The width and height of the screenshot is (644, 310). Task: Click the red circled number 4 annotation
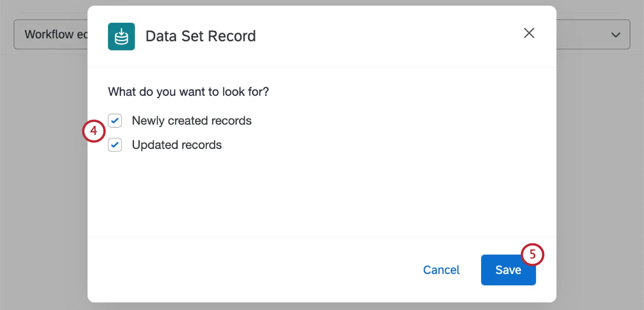coord(94,131)
